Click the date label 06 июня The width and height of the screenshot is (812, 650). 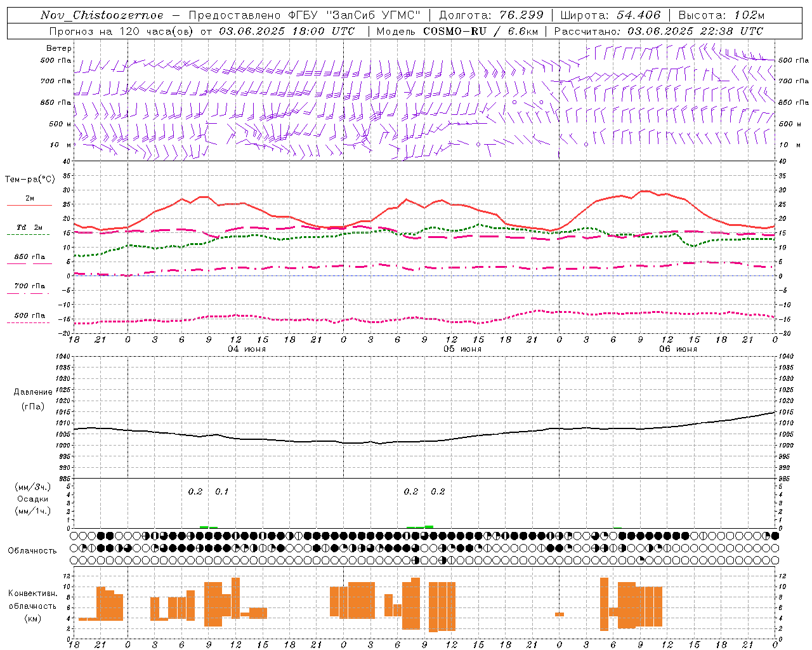[x=678, y=348]
